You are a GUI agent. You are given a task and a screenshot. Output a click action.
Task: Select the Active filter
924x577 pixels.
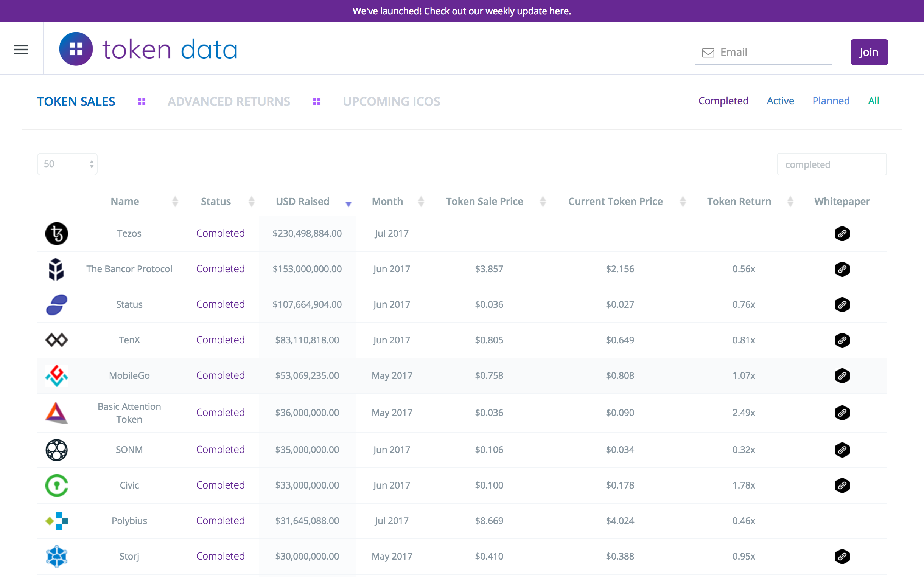tap(780, 100)
